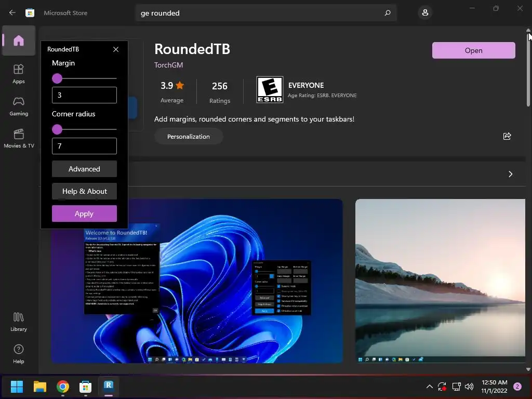Click the 'EVERYONE' age rating text
The image size is (532, 399).
pyautogui.click(x=306, y=85)
